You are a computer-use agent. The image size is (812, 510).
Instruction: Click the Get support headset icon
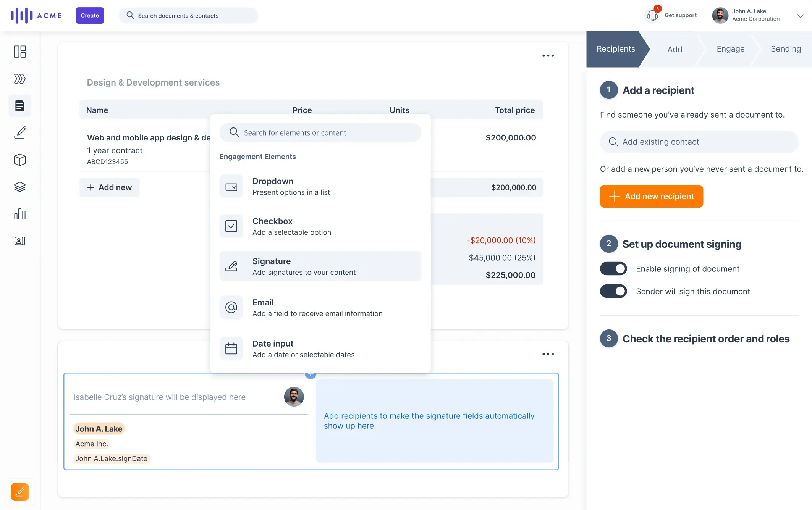coord(652,16)
